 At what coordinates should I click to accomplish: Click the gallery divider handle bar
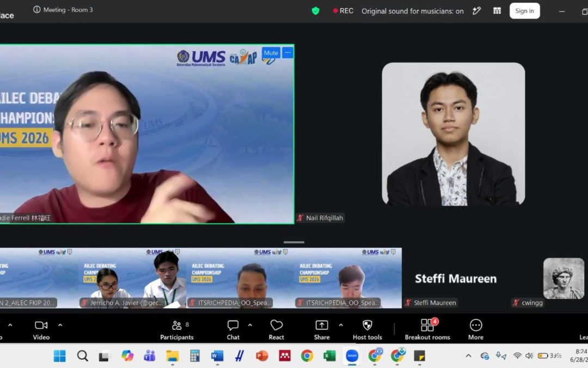[x=294, y=242]
